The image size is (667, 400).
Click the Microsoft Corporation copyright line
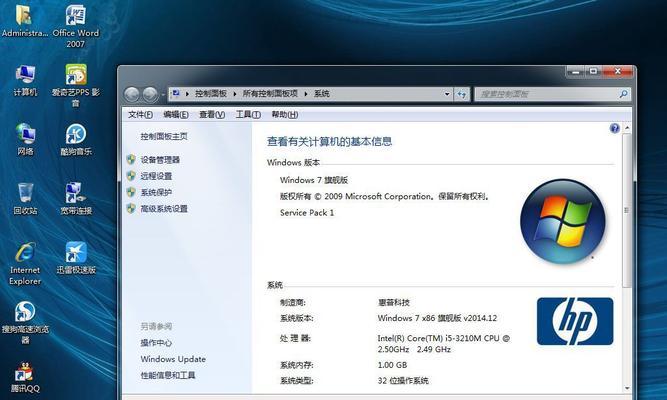coord(385,197)
